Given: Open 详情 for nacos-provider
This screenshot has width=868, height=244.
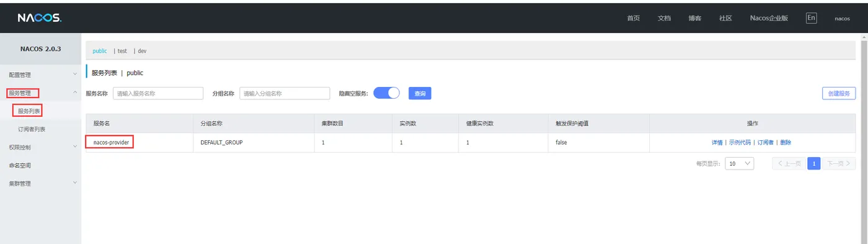Looking at the screenshot, I should [717, 143].
